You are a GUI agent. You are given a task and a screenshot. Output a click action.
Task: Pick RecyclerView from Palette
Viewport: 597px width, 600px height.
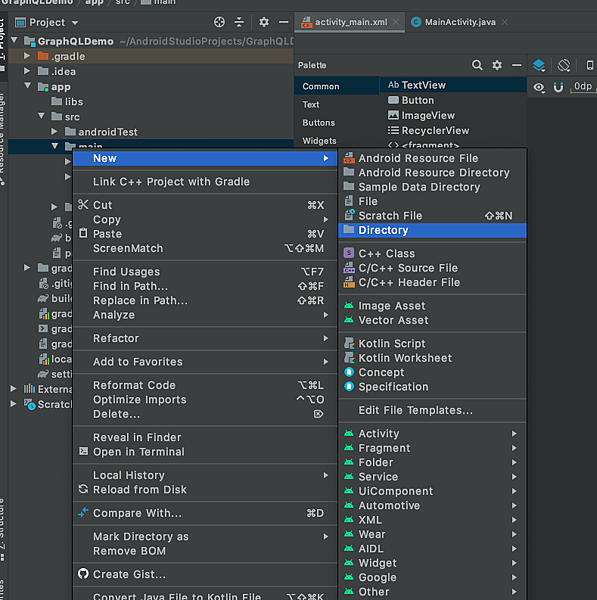tap(453, 130)
